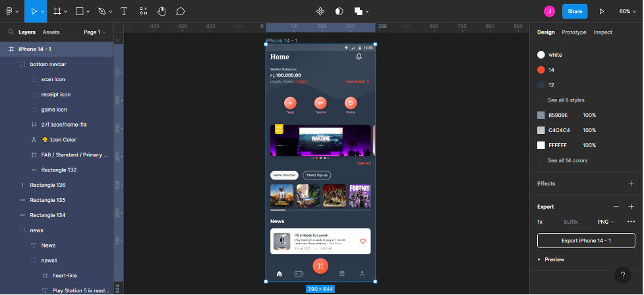This screenshot has height=295, width=644.
Task: Switch to the Prototype tab
Action: (x=573, y=32)
